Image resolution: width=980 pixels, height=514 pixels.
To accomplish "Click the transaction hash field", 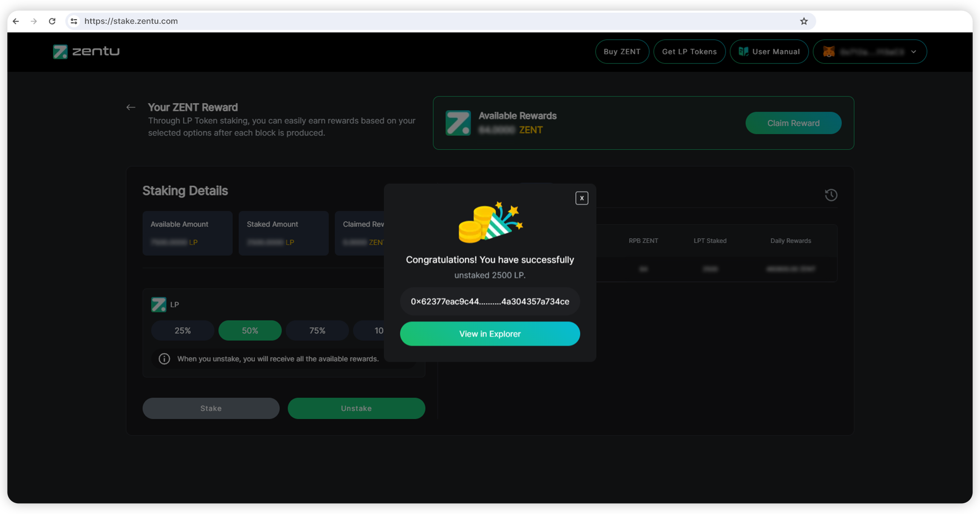I will [x=490, y=301].
